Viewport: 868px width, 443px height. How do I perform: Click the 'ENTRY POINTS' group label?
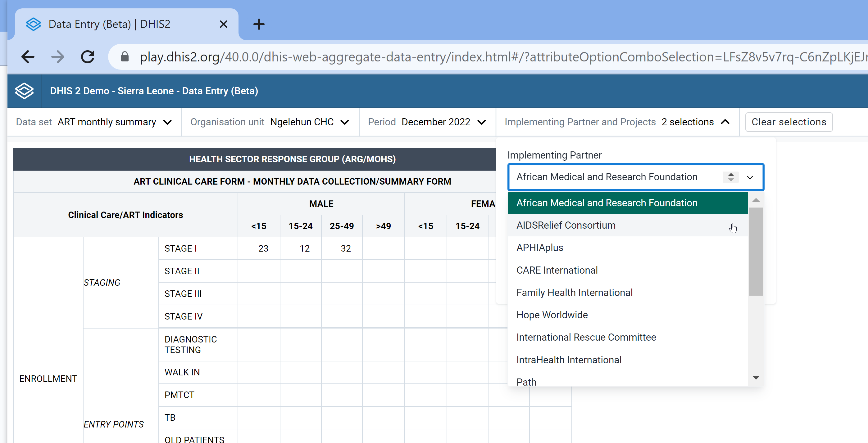(x=114, y=424)
